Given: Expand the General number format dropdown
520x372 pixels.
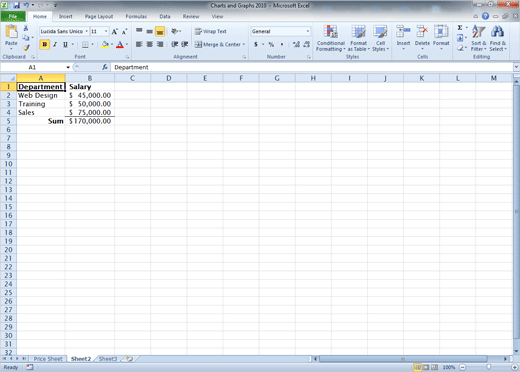Looking at the screenshot, I should pyautogui.click(x=307, y=31).
